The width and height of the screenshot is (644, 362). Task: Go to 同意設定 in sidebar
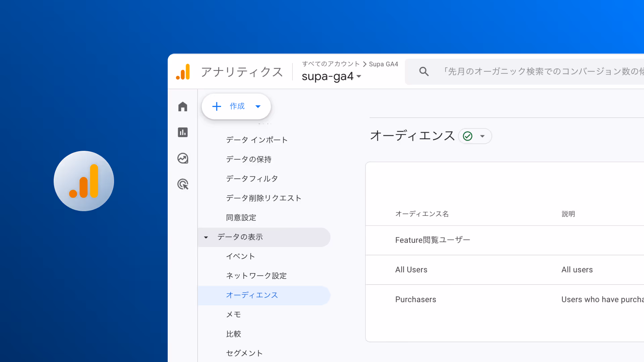241,218
